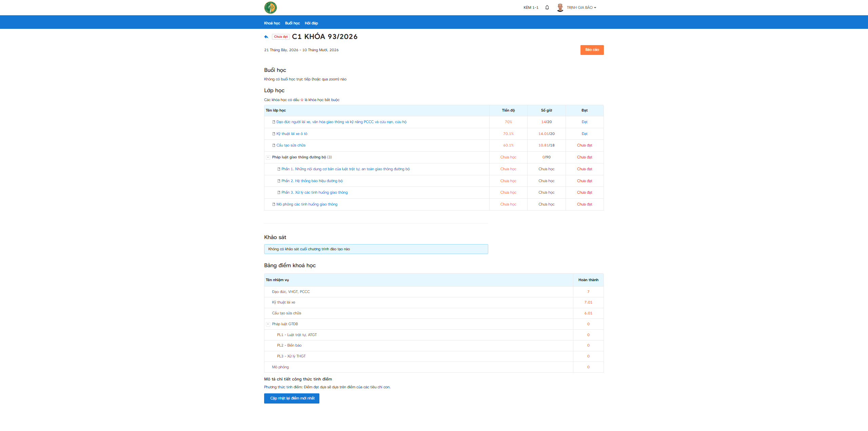Select the PL3 - Xử lý THGT row
Viewport: 868px width, 431px height.
pos(434,356)
